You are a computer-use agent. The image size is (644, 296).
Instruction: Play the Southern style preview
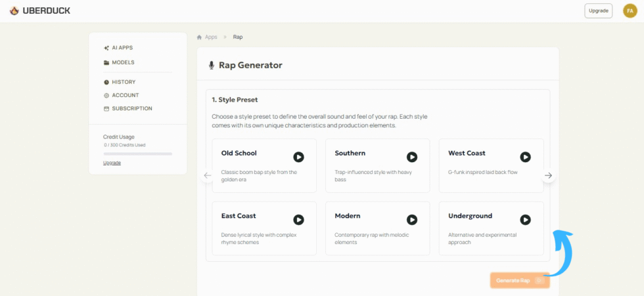412,157
